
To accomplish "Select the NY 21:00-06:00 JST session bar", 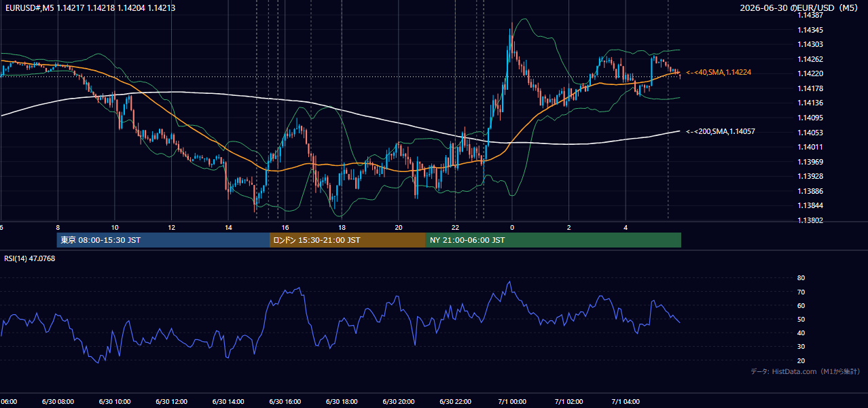I will click(554, 240).
